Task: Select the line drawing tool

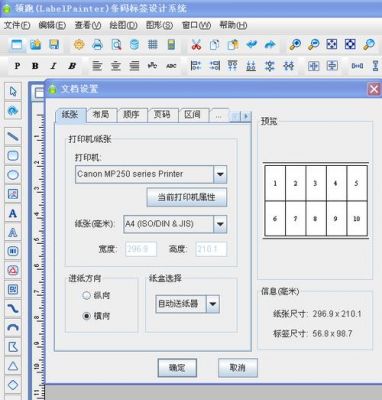Action: tap(13, 136)
